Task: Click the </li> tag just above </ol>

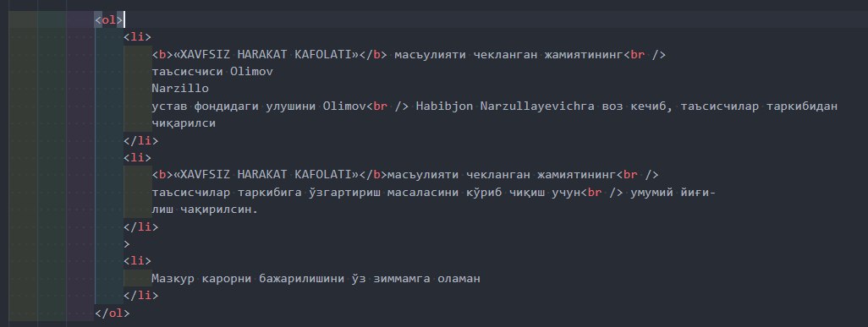Action: point(140,296)
